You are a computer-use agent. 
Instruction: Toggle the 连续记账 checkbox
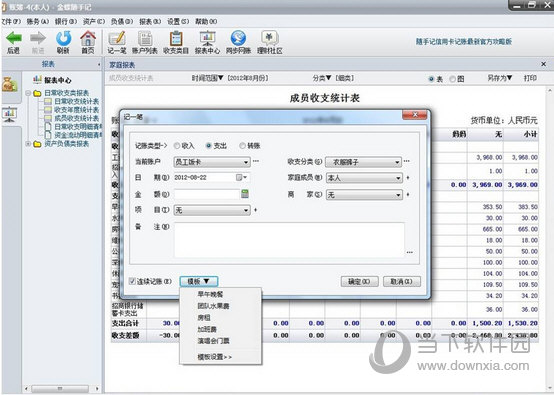(132, 281)
